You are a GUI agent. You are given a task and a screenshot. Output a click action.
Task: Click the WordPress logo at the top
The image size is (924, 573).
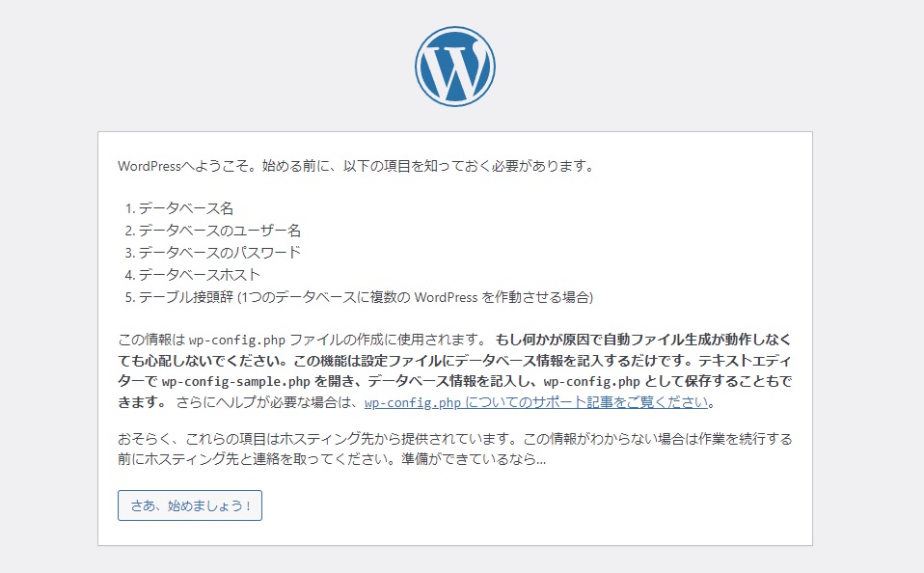click(455, 66)
